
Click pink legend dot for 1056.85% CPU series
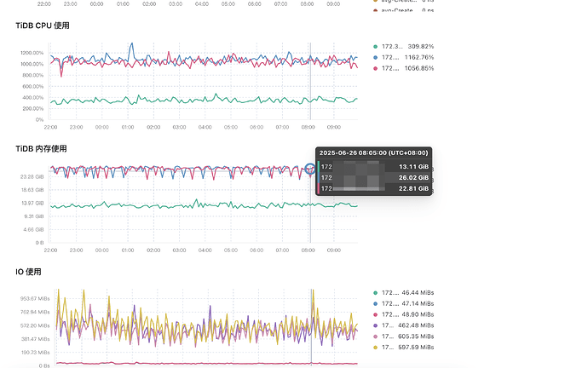coord(376,68)
